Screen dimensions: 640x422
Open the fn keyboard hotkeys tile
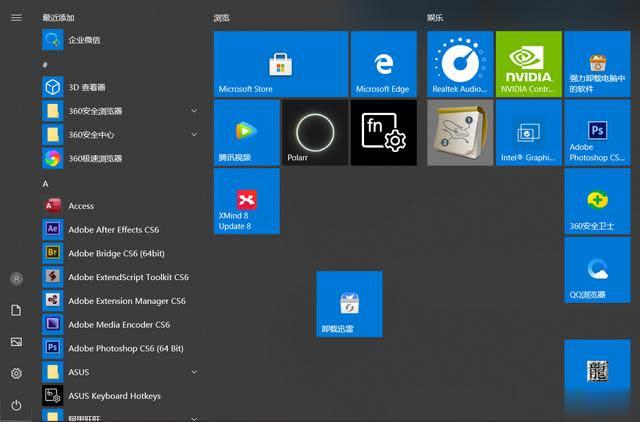384,133
